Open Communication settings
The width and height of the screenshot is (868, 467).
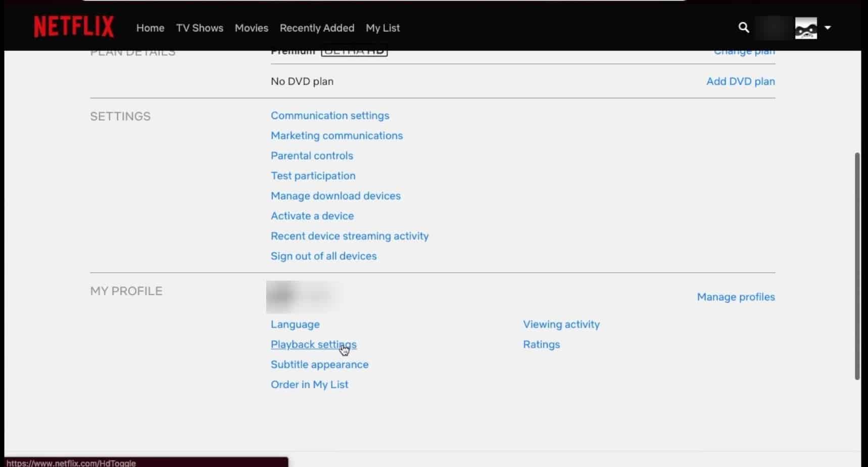[330, 116]
